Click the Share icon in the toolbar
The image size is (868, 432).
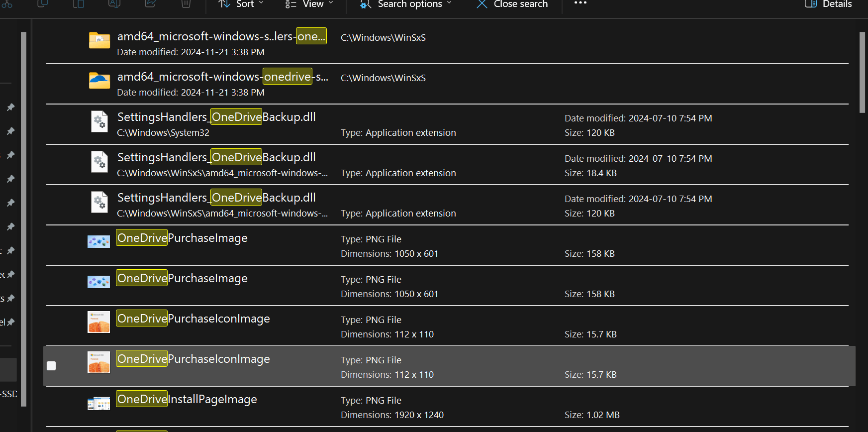pyautogui.click(x=150, y=4)
